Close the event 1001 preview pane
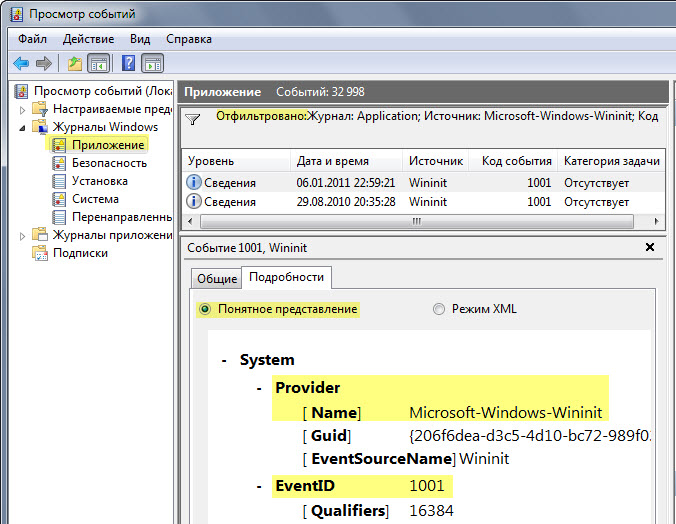 coord(650,248)
